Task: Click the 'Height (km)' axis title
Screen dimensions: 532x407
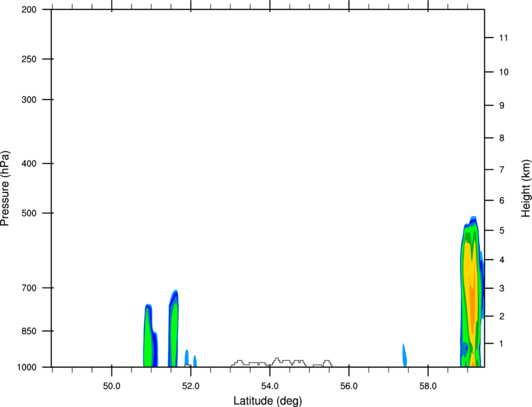Action: pos(526,188)
